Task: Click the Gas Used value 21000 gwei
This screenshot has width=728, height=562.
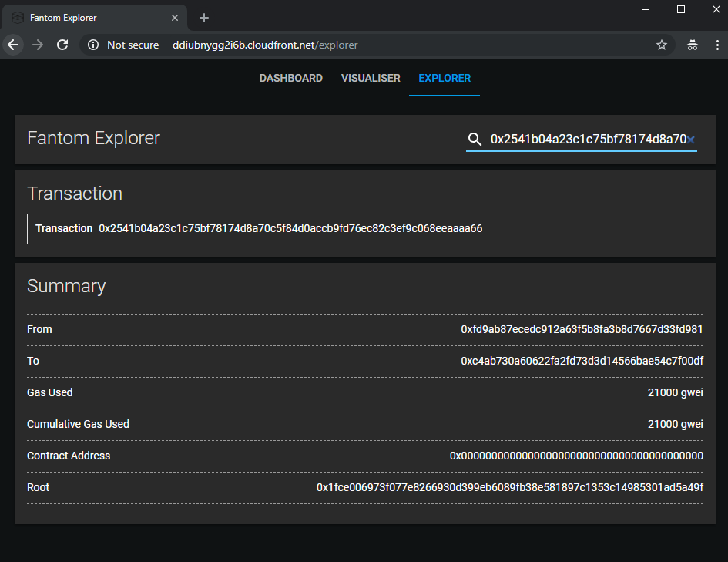Action: (675, 392)
